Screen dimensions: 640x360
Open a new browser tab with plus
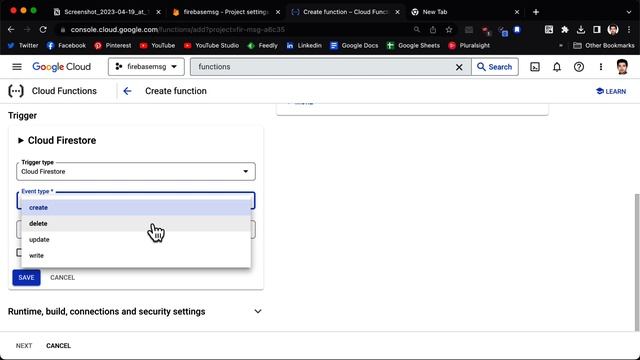536,12
